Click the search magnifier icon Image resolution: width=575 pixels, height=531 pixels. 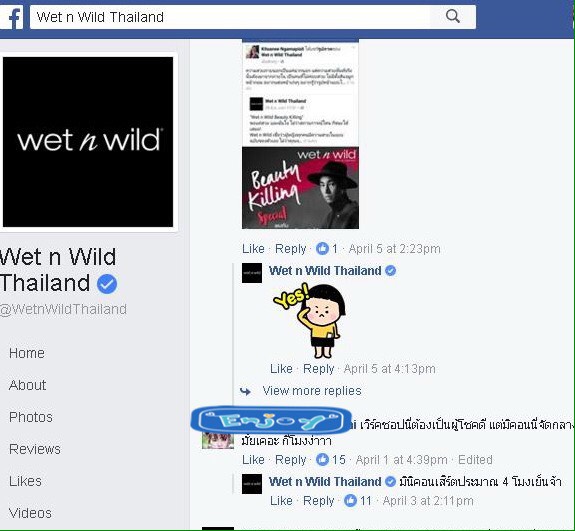(453, 17)
